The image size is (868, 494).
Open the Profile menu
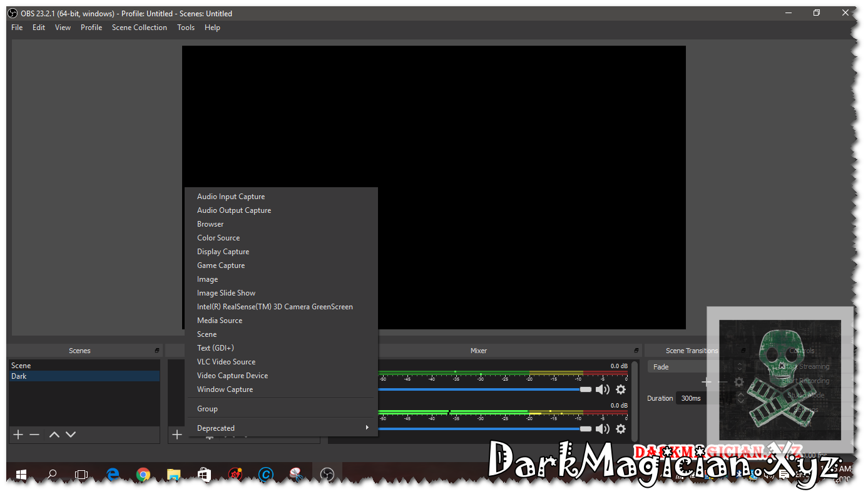(x=91, y=28)
